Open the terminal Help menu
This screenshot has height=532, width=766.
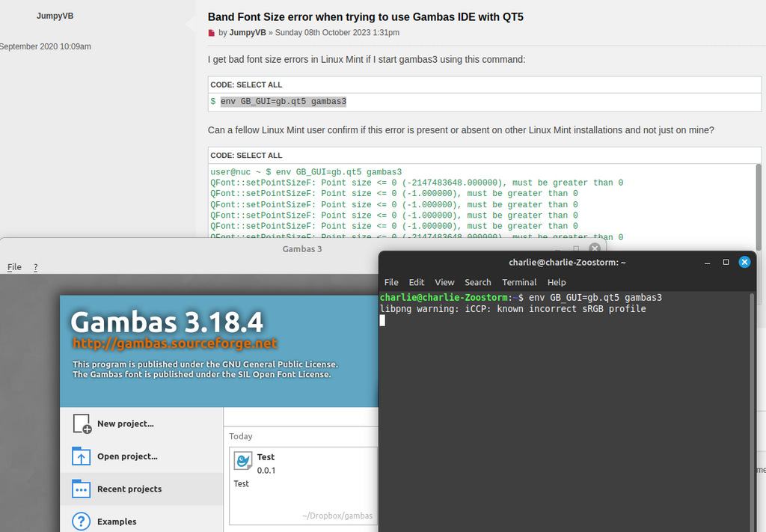[557, 282]
